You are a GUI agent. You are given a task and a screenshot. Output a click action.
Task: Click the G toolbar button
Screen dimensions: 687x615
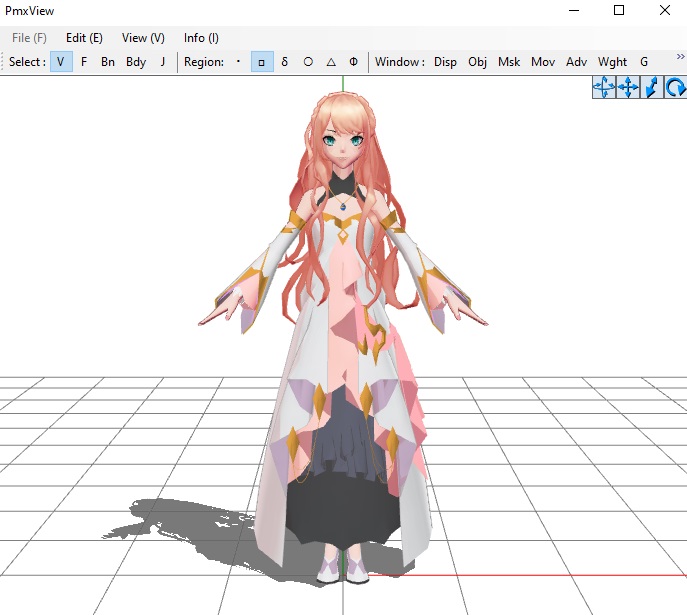pos(644,62)
